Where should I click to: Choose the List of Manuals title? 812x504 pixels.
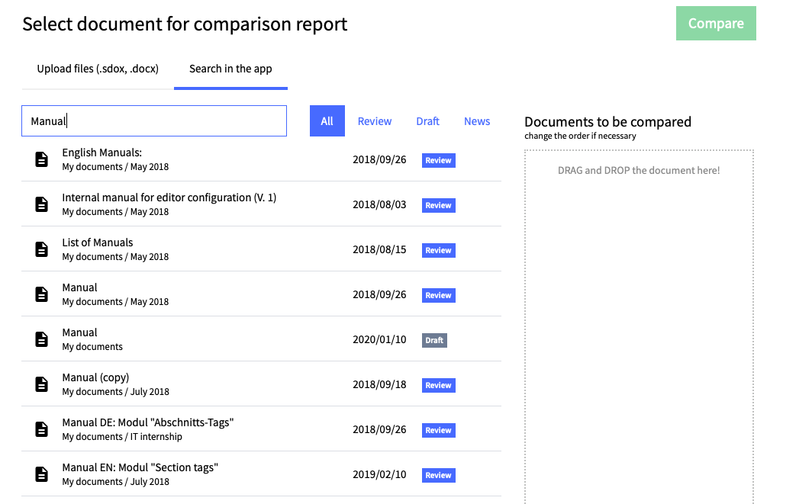coord(98,242)
